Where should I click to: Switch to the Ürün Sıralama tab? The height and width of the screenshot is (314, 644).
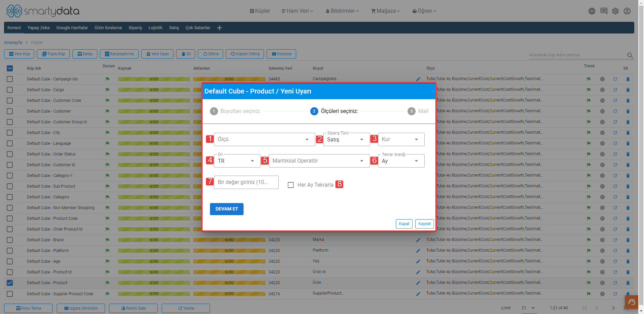pyautogui.click(x=108, y=28)
